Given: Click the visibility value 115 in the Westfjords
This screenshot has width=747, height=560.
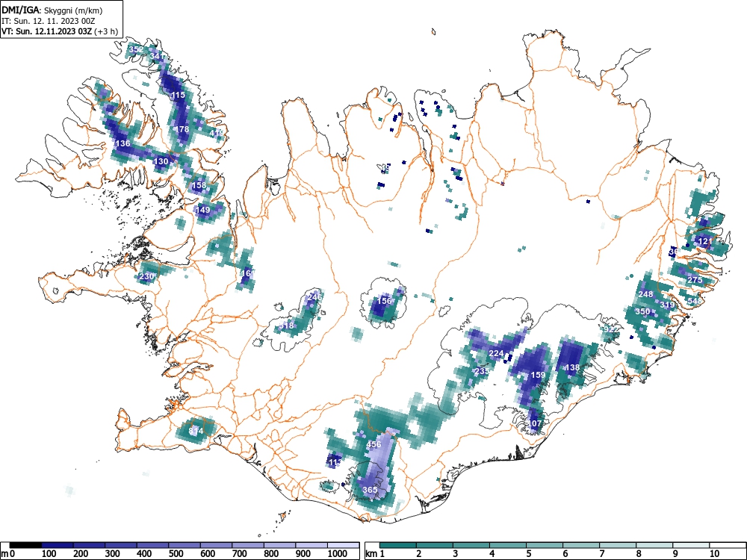Looking at the screenshot, I should click(178, 95).
